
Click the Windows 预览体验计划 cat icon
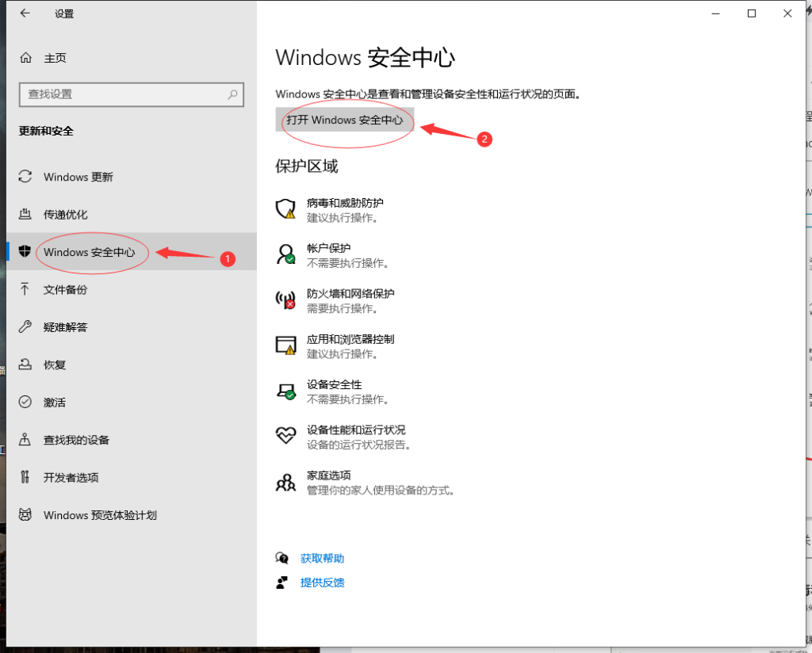click(25, 514)
